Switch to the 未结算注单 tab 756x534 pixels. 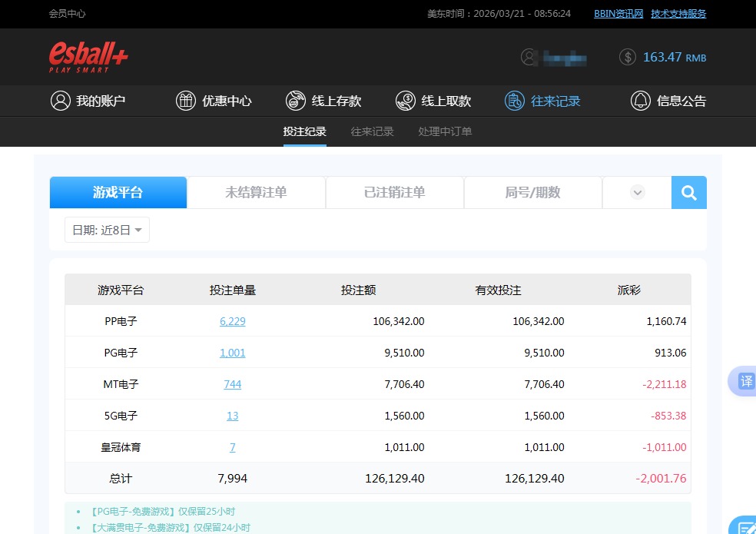point(256,192)
